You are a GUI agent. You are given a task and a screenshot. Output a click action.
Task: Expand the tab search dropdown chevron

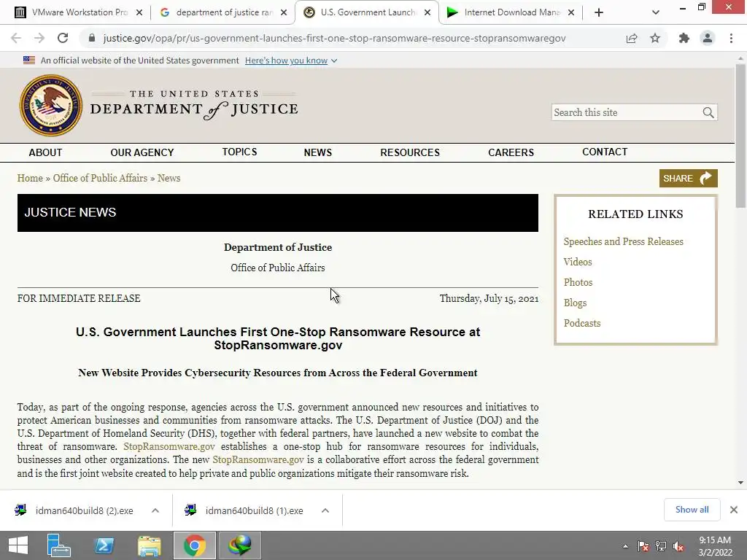tap(656, 13)
